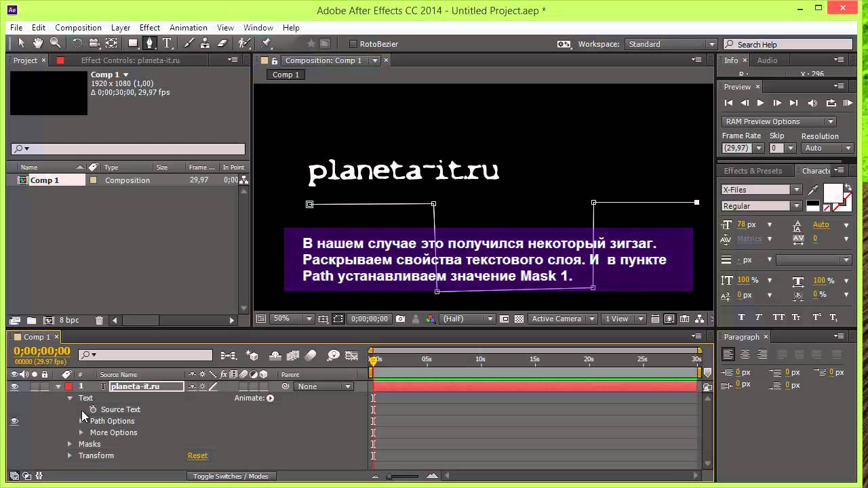Select the Roto Brush tool
Screen dimensions: 868x488
tap(245, 43)
